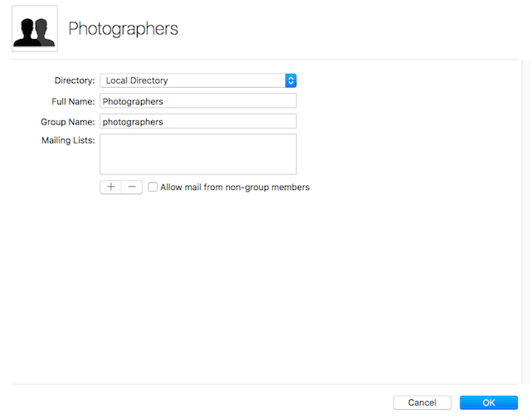This screenshot has height=420, width=531.
Task: Click the Group Name label
Action: [69, 121]
